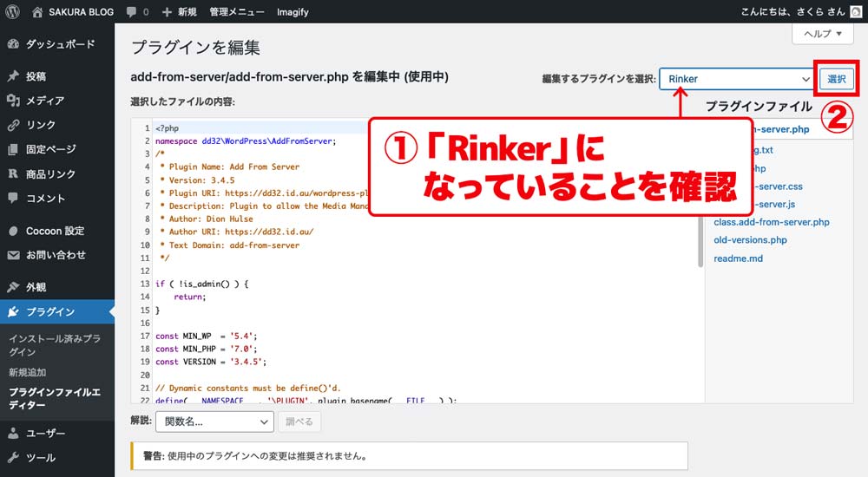Open the comments bubble icon in admin bar
The height and width of the screenshot is (477, 868).
(x=131, y=11)
